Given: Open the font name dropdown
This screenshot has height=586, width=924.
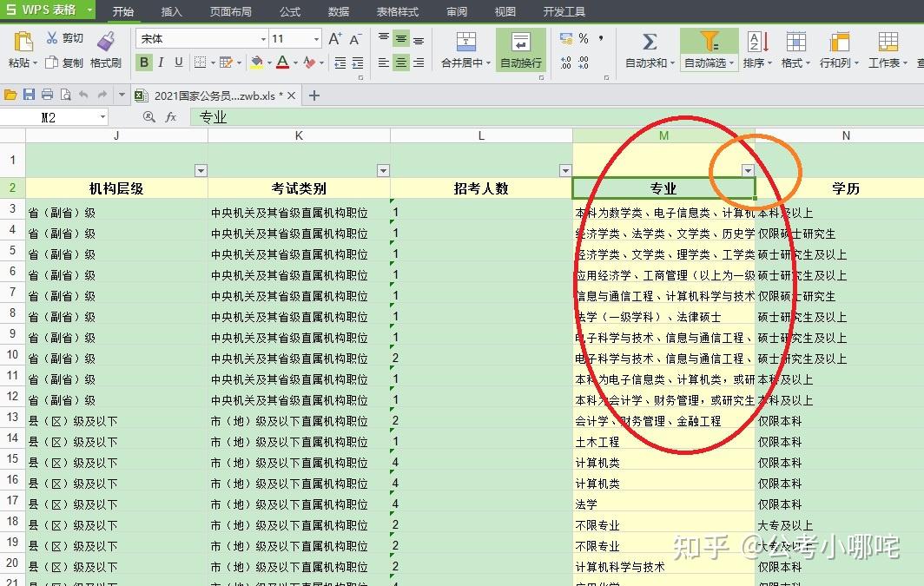Looking at the screenshot, I should (x=263, y=39).
